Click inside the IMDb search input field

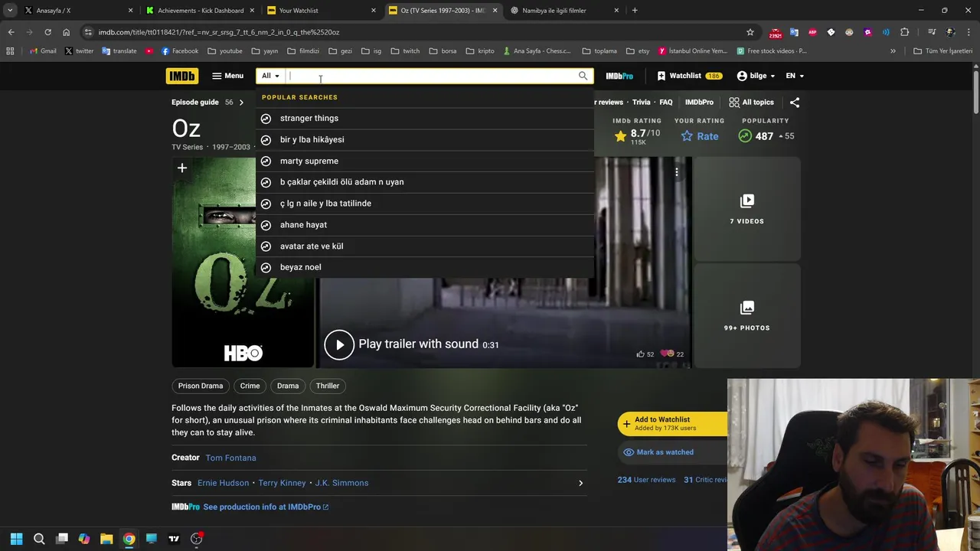click(431, 76)
